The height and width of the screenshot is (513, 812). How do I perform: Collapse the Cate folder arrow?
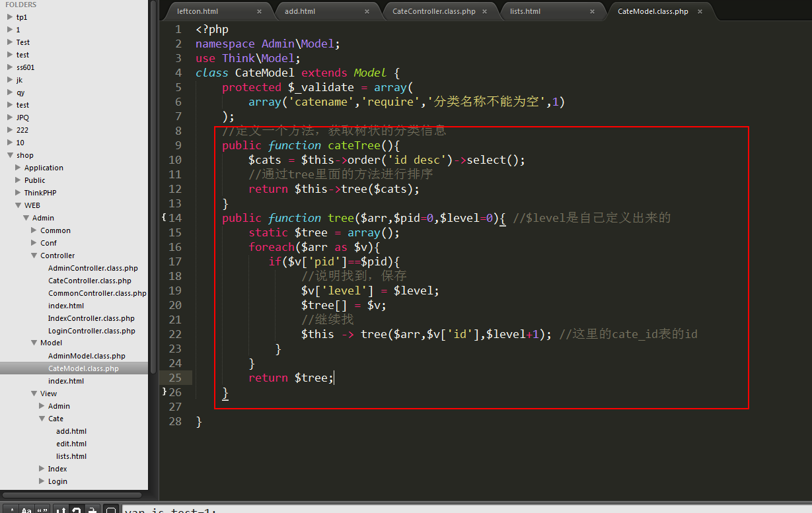click(42, 419)
